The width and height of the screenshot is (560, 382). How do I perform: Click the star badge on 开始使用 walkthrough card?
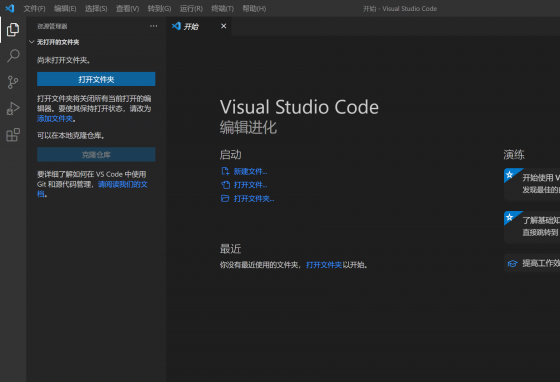510,175
